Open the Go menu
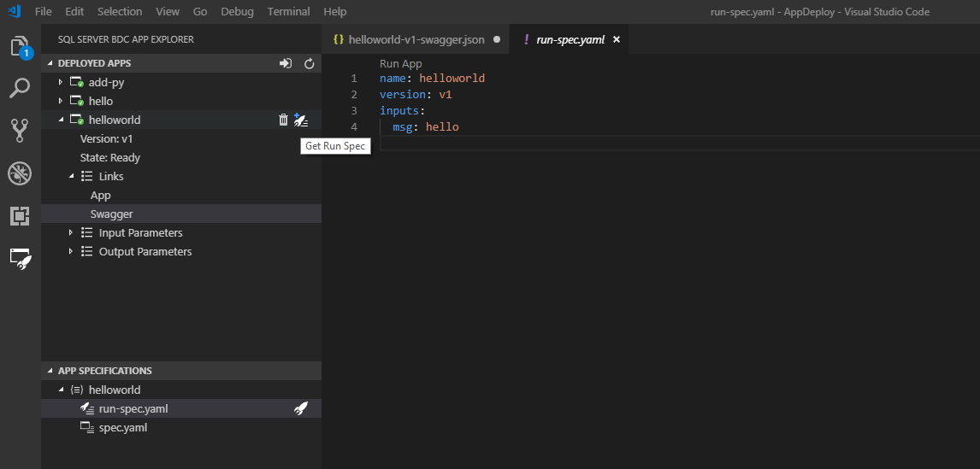 click(x=200, y=11)
